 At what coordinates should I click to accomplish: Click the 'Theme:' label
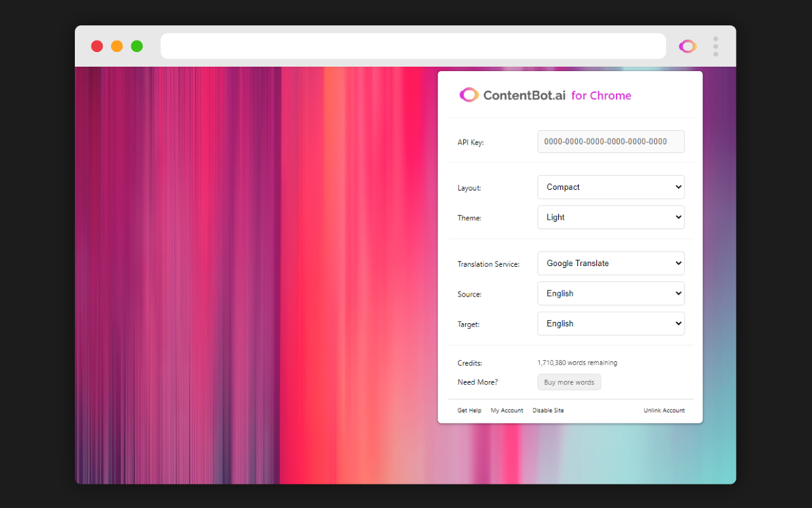tap(469, 218)
